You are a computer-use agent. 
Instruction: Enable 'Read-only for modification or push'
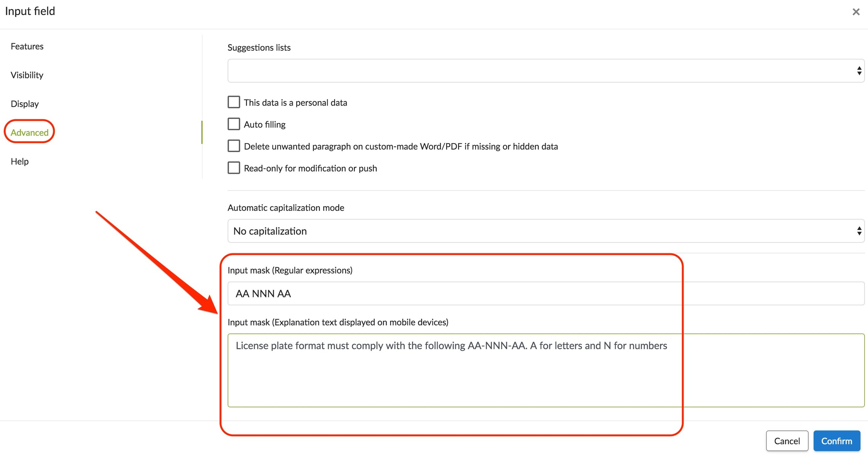(x=233, y=168)
